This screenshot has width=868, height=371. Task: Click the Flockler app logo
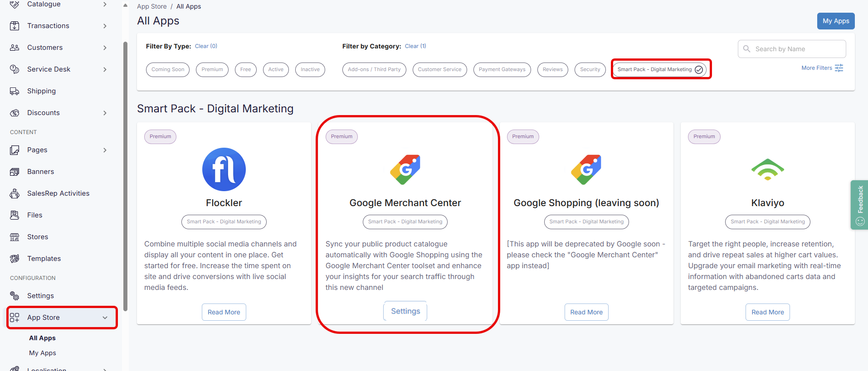pyautogui.click(x=224, y=169)
